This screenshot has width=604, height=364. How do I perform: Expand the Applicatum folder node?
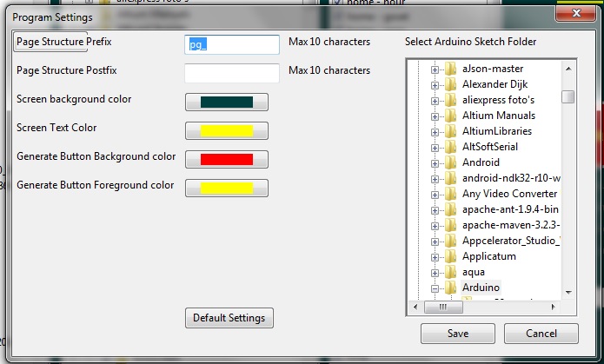(x=435, y=257)
